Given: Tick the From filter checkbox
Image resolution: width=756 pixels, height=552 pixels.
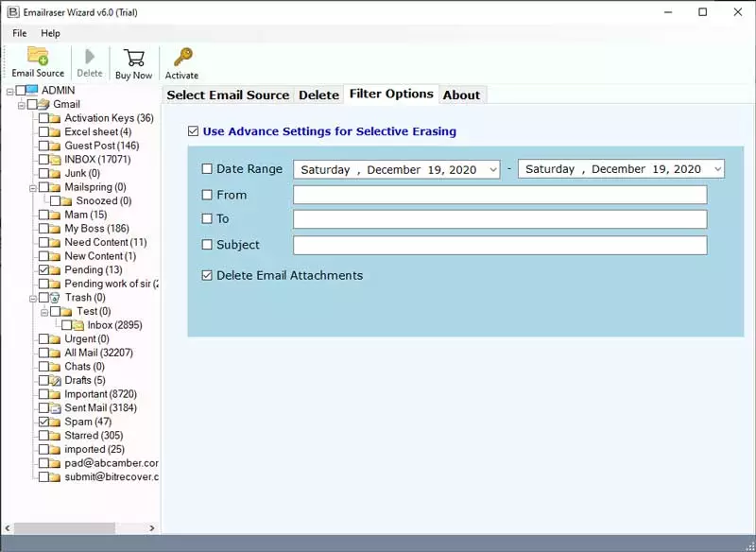Looking at the screenshot, I should pyautogui.click(x=207, y=195).
